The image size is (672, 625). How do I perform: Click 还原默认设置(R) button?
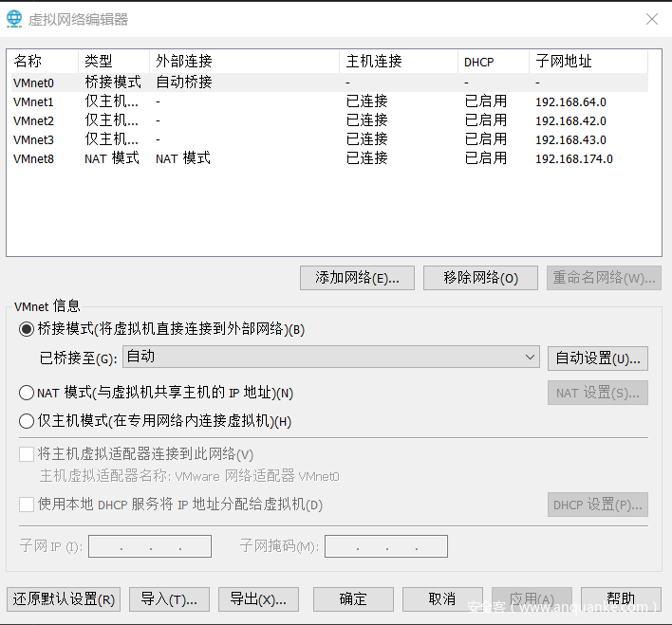(64, 599)
